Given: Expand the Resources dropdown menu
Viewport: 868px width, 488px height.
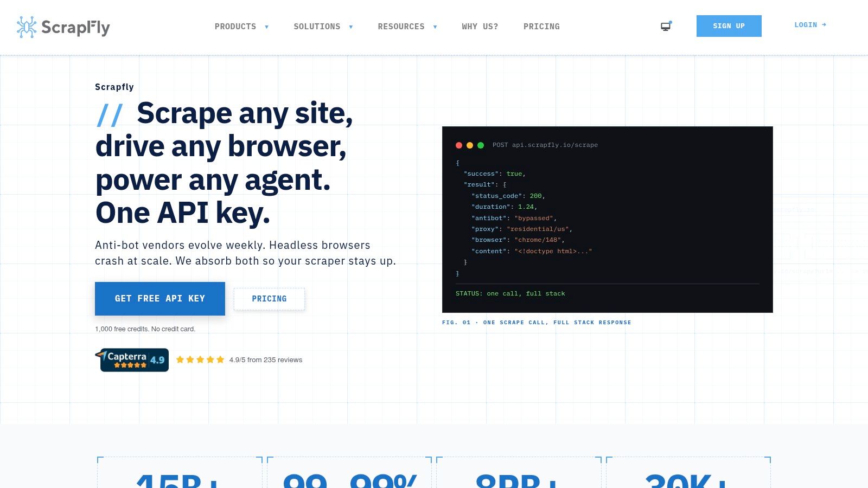Looking at the screenshot, I should point(407,27).
